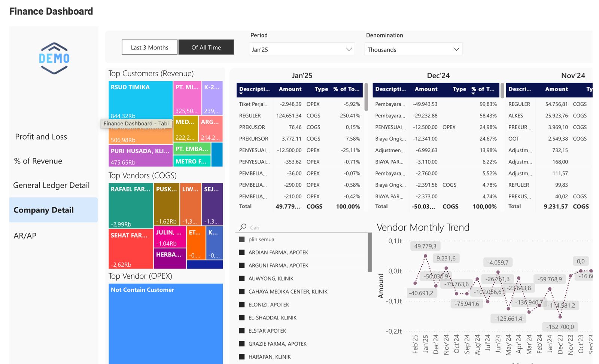Viewport: 599px width, 364px height.
Task: Open the Jan'25 period combo box
Action: coord(302,49)
